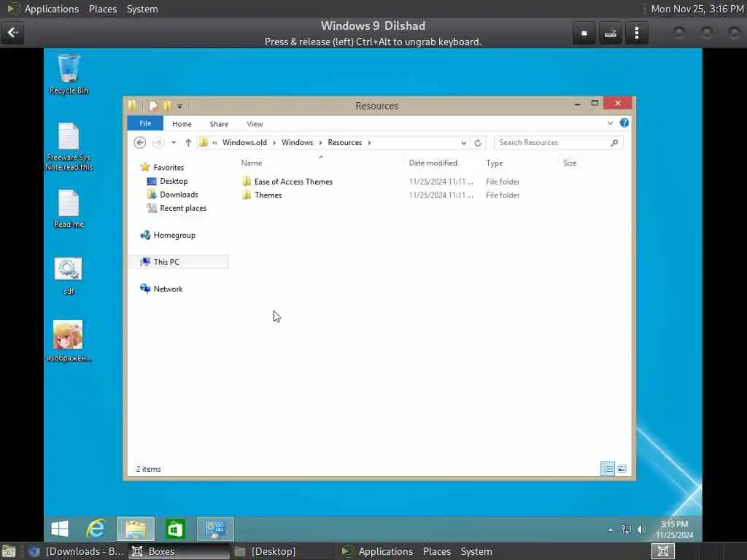Select This PC in navigation pane

(178, 262)
